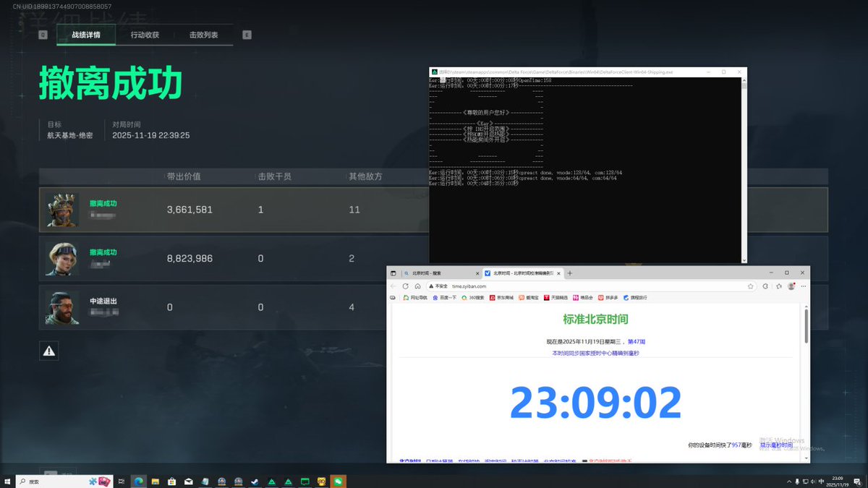Open WeChat green taskbar icon

pyautogui.click(x=338, y=481)
